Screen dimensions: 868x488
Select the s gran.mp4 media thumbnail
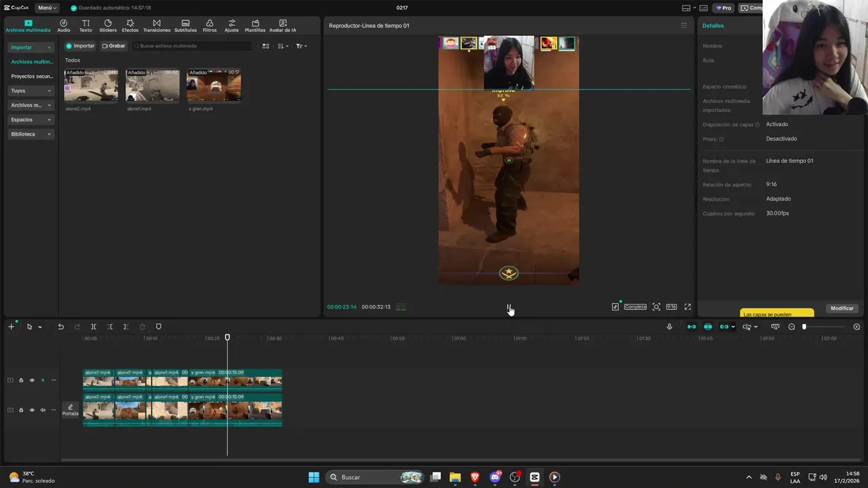click(214, 85)
